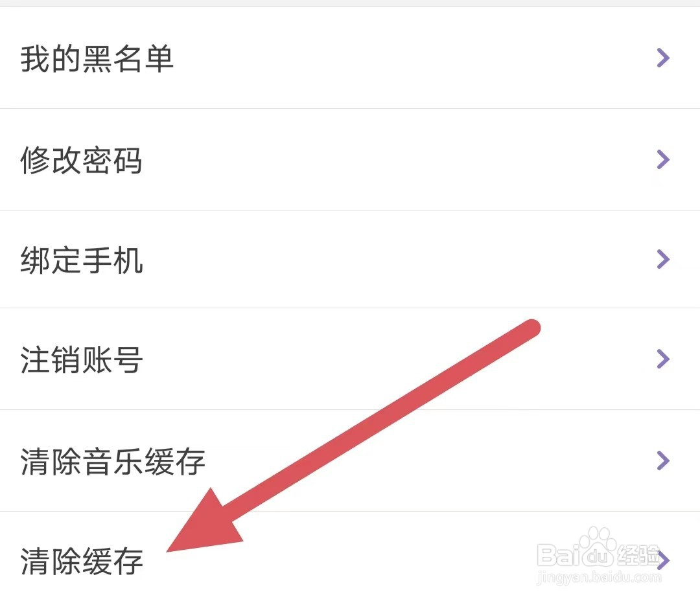Expand phone binding via 绑定手机 text
700x601 pixels.
(82, 260)
